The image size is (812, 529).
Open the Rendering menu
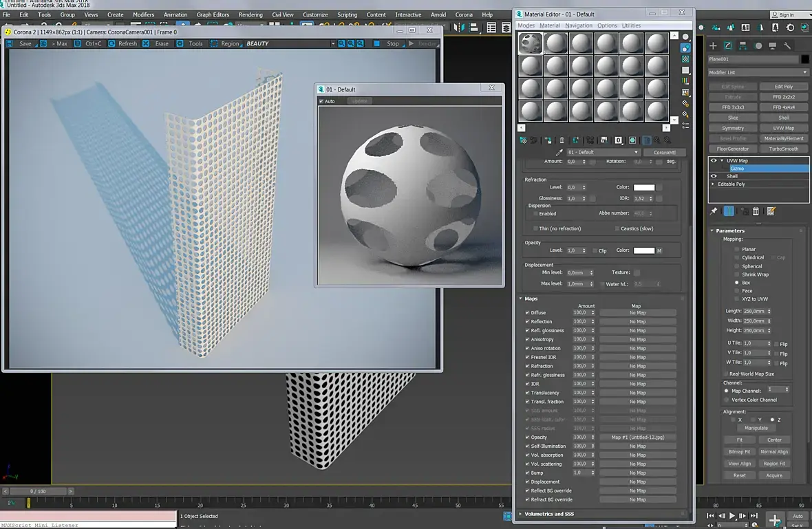tap(250, 14)
